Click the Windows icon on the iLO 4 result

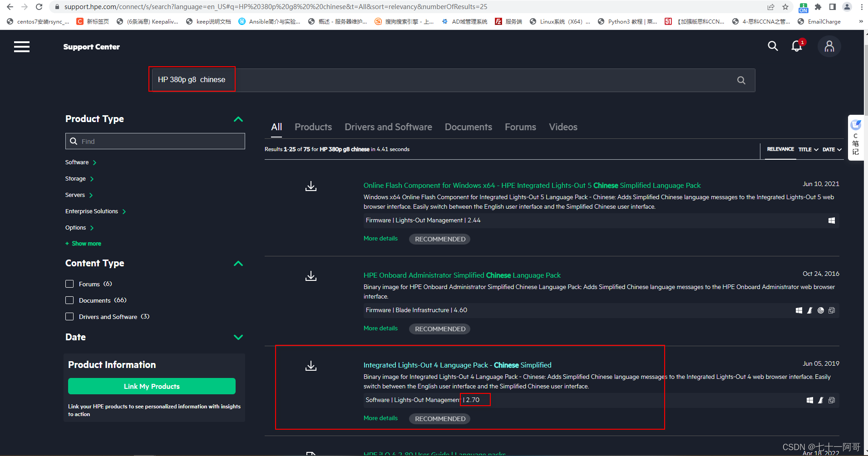coord(810,400)
